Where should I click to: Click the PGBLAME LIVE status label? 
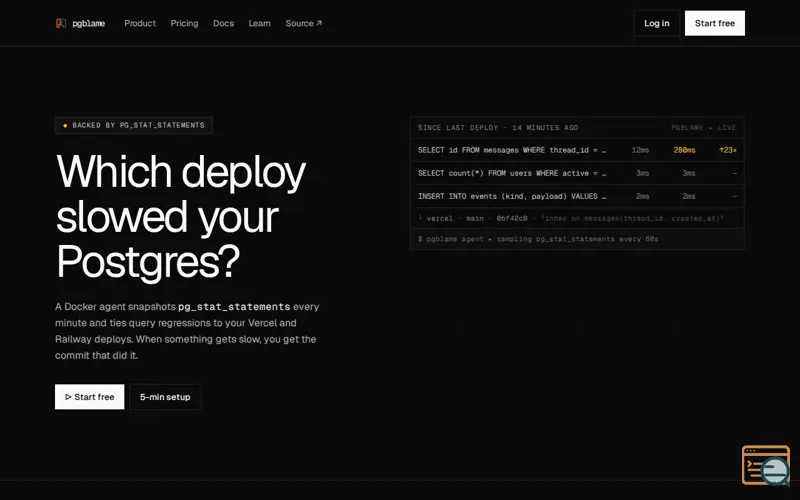coord(704,128)
